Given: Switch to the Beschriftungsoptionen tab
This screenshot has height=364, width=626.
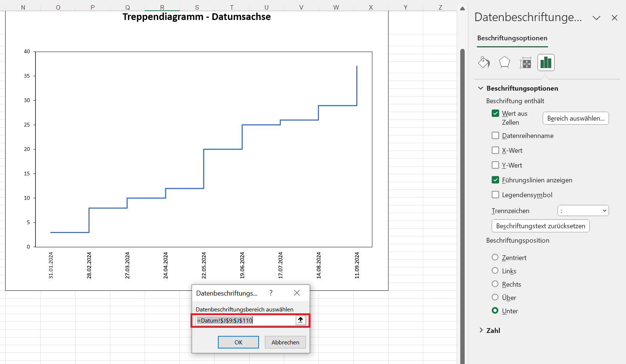Looking at the screenshot, I should (512, 38).
